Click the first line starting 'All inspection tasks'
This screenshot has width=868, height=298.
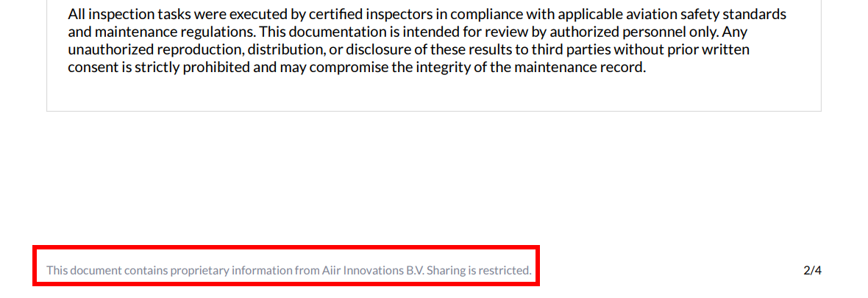tap(427, 15)
